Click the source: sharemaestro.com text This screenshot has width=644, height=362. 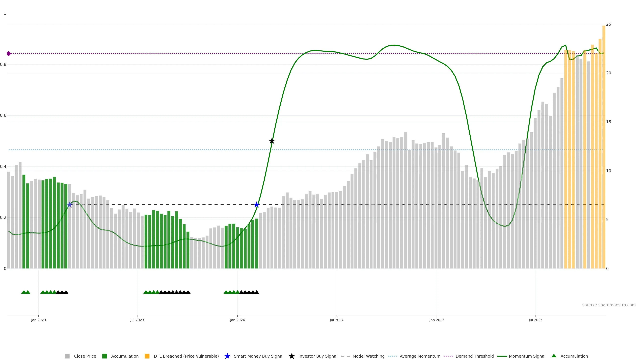click(609, 305)
